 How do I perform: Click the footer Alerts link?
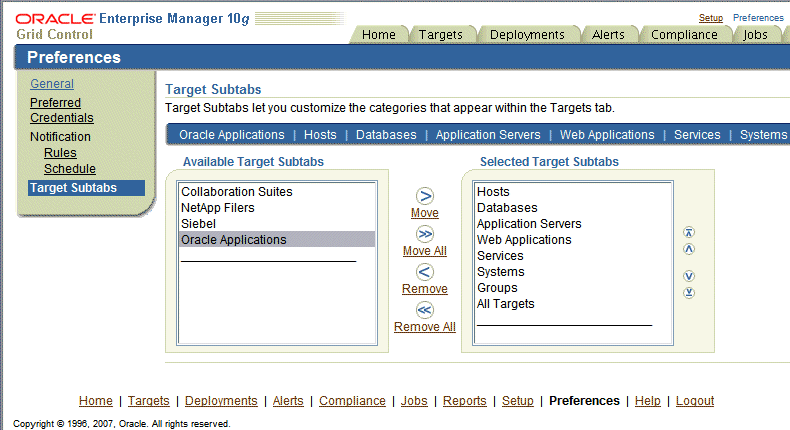[x=288, y=401]
